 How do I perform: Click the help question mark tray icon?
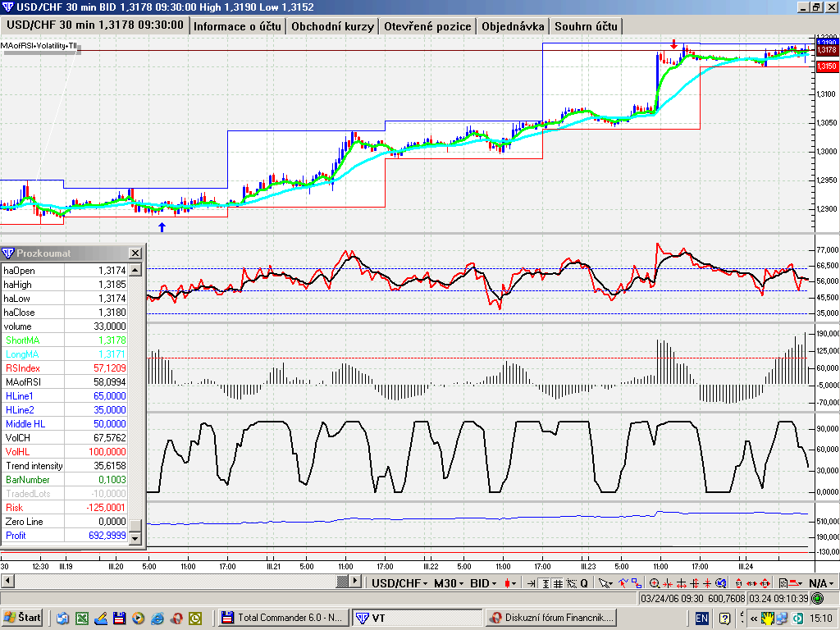[x=724, y=619]
